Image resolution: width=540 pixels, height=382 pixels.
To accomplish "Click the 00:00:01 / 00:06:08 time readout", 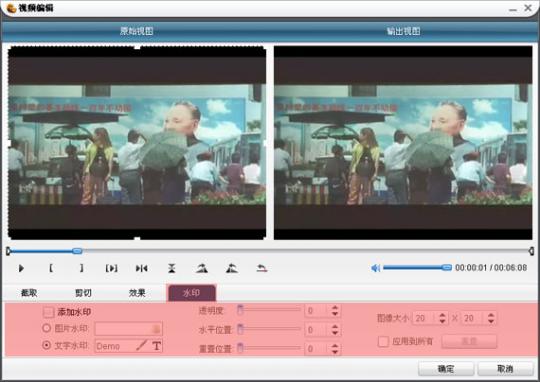I will [491, 268].
